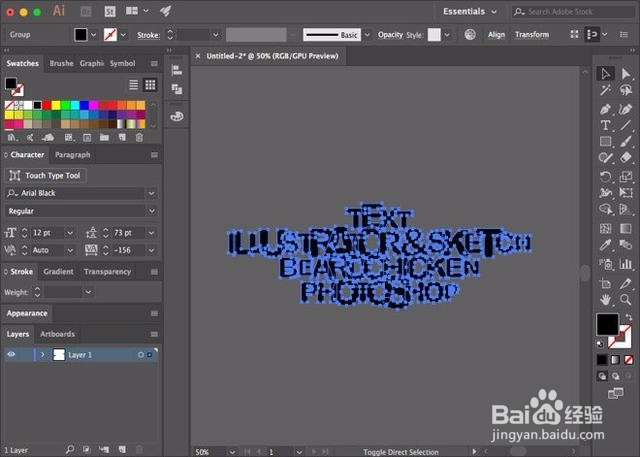Open the Align panel link
Image resolution: width=640 pixels, height=457 pixels.
(x=496, y=35)
